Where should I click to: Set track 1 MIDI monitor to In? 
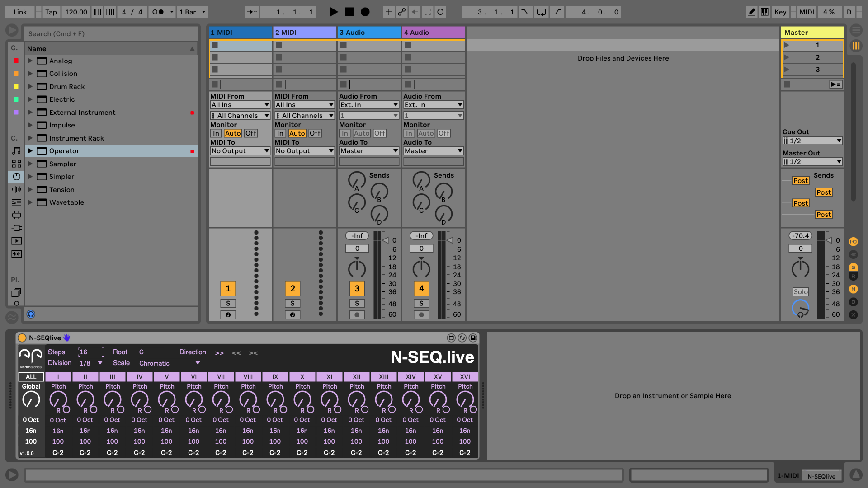tap(216, 133)
